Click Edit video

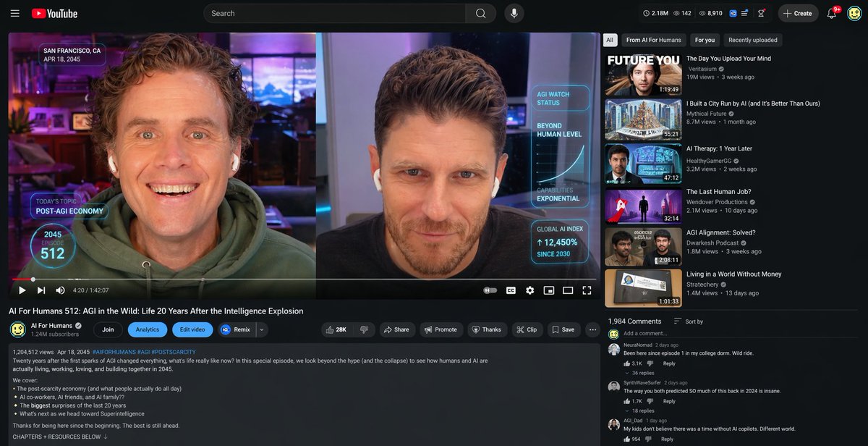pyautogui.click(x=192, y=329)
